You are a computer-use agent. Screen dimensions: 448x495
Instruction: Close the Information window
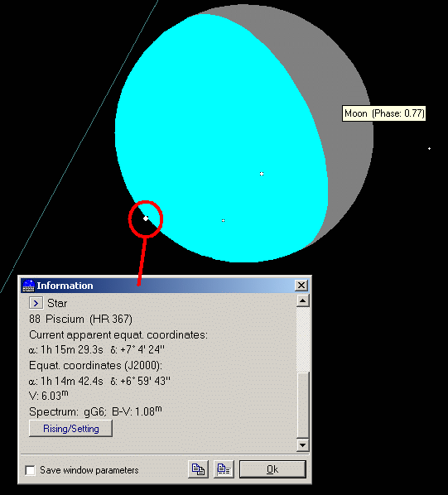click(301, 286)
